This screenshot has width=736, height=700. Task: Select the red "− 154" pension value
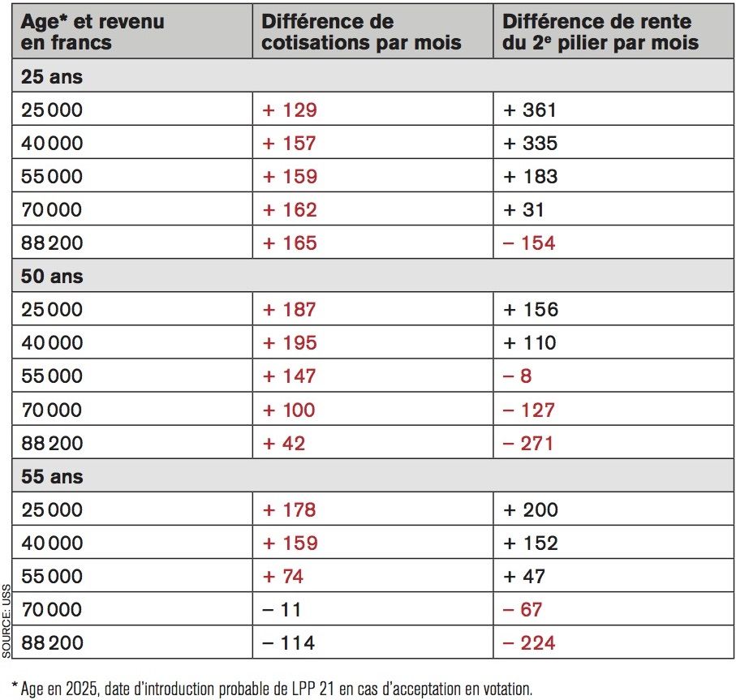coord(529,243)
